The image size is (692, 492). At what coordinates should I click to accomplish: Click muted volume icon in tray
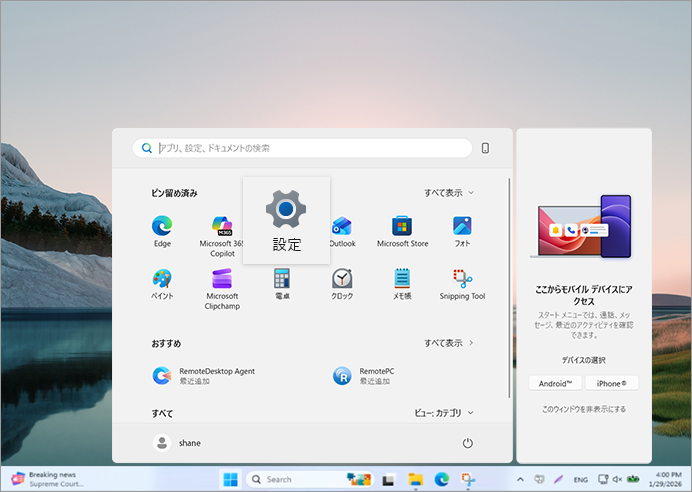point(617,479)
